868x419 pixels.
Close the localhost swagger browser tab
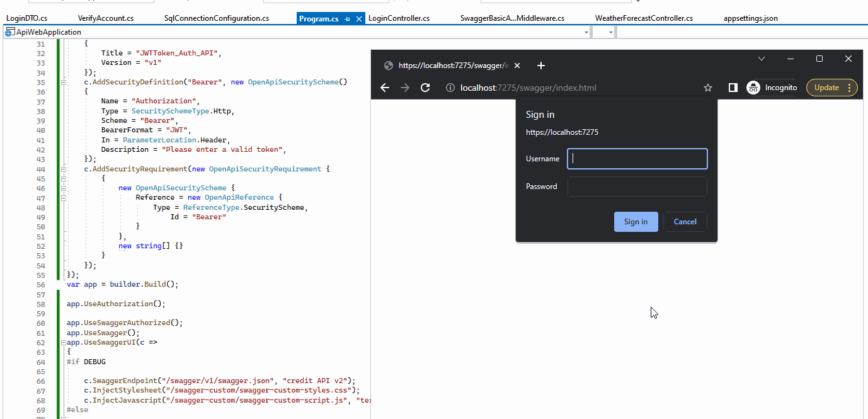[x=517, y=66]
